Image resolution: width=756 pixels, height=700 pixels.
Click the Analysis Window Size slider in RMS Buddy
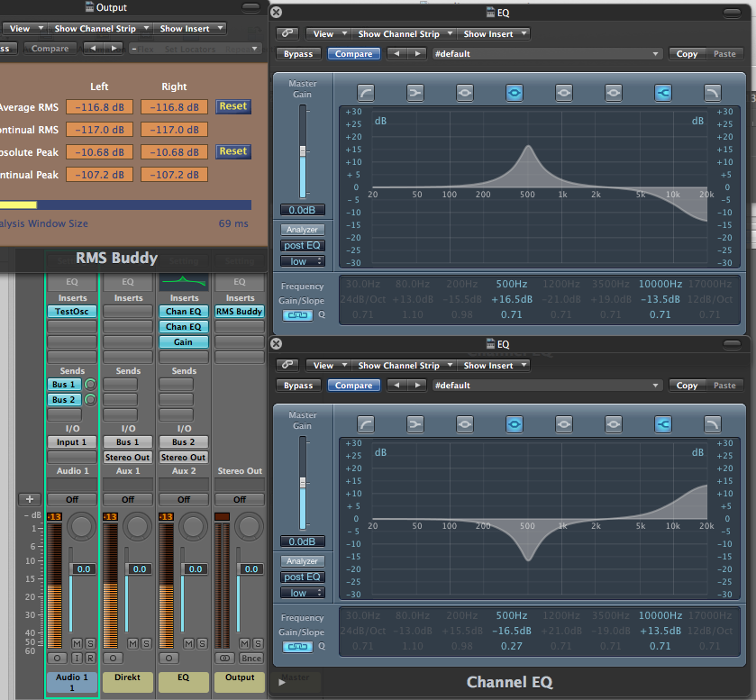click(125, 205)
